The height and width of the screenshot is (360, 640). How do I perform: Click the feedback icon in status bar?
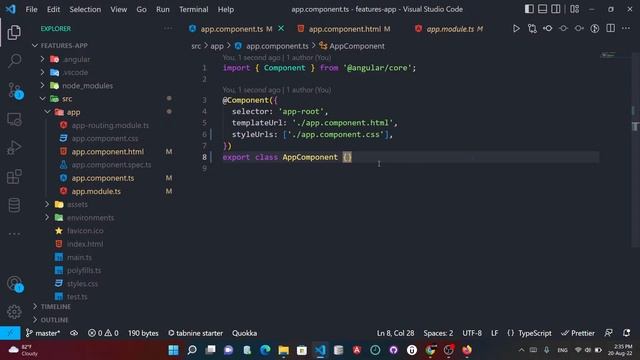pos(608,333)
